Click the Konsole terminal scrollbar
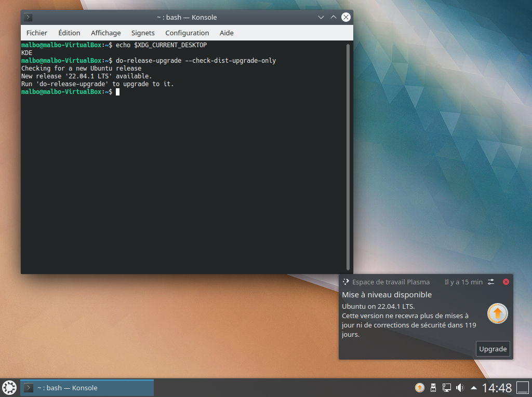The image size is (532, 397). [348, 157]
